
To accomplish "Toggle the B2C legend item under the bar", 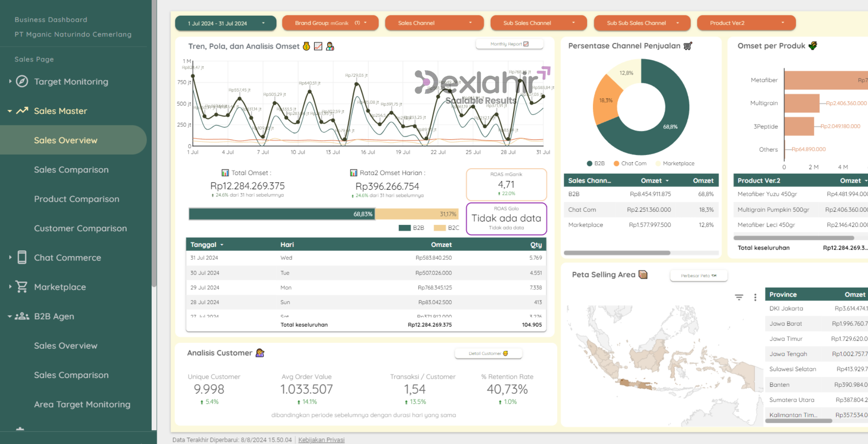I will tap(446, 228).
